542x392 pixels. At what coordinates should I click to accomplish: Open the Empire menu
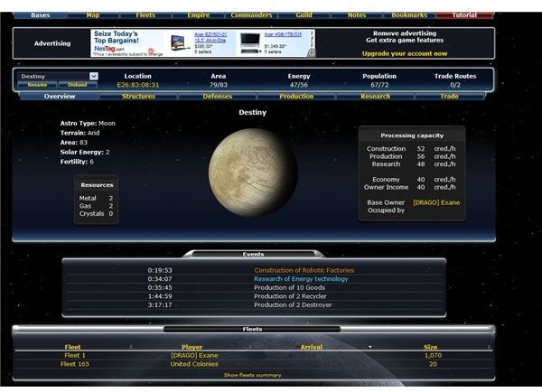199,15
